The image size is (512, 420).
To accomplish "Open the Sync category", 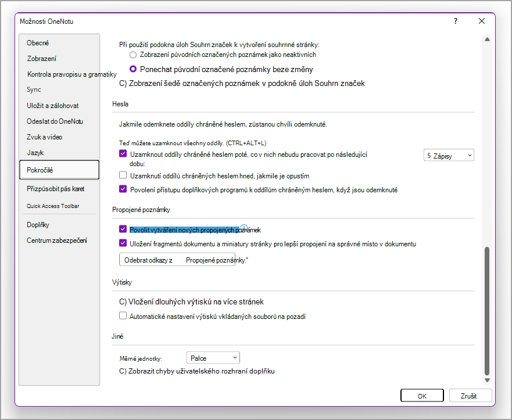I will point(34,89).
